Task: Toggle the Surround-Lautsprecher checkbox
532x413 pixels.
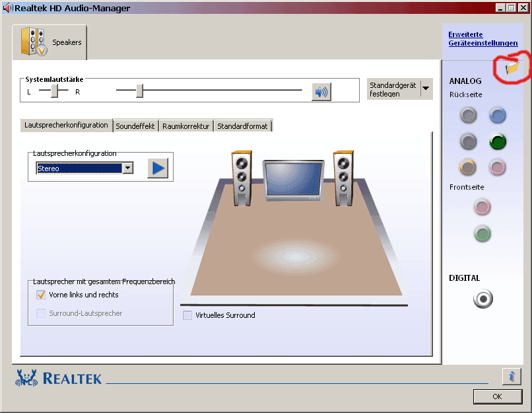Action: click(41, 313)
